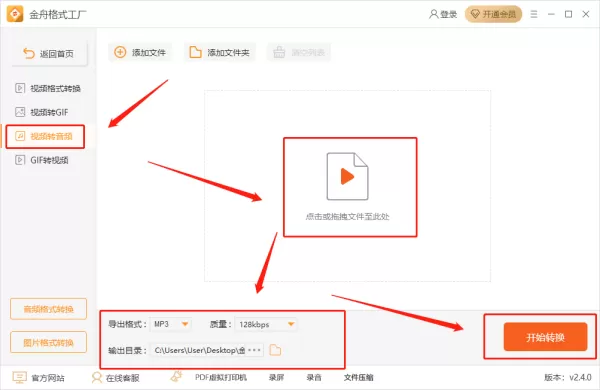Open the hamburger menu in title bar
Viewport: 600px width, 390px height.
[x=534, y=14]
